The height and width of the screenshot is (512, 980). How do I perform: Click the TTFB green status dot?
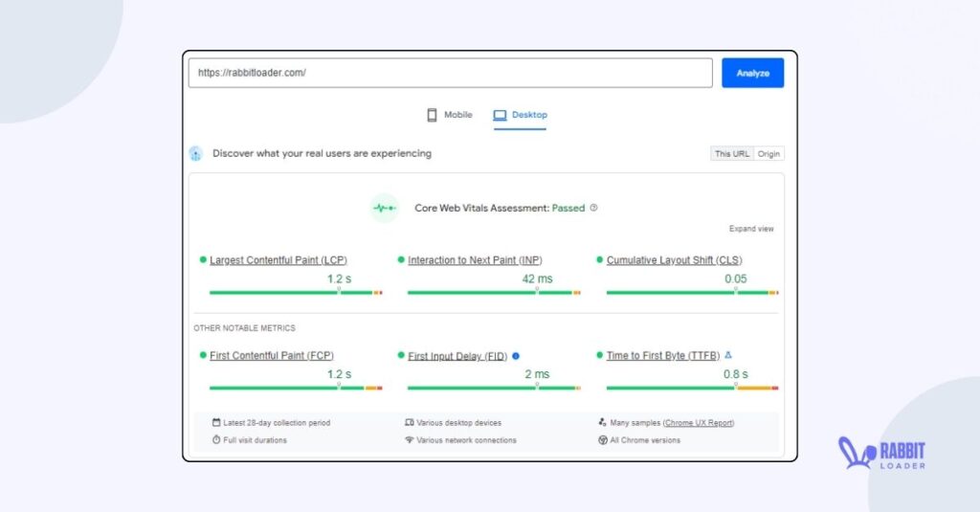pyautogui.click(x=599, y=355)
